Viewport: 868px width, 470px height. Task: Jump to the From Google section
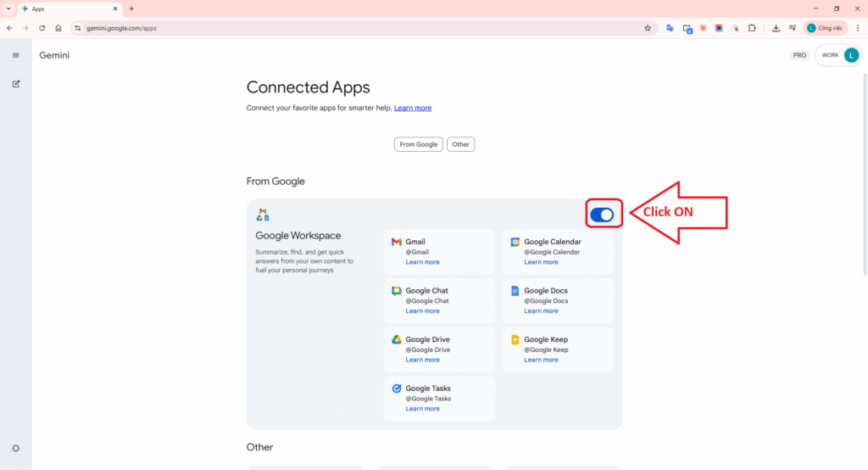click(419, 144)
